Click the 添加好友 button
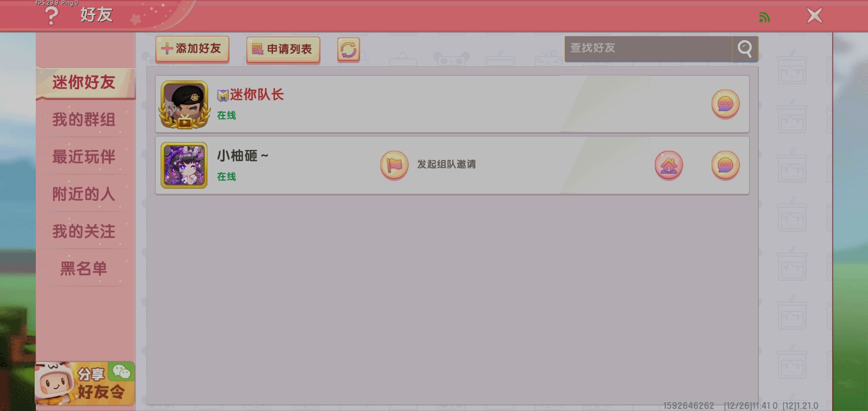This screenshot has width=868, height=411. [192, 49]
